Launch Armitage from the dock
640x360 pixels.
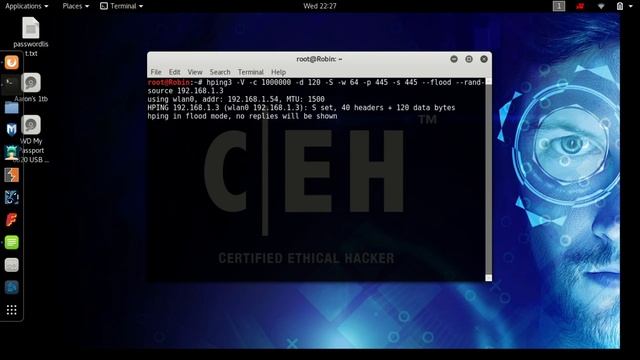11,152
